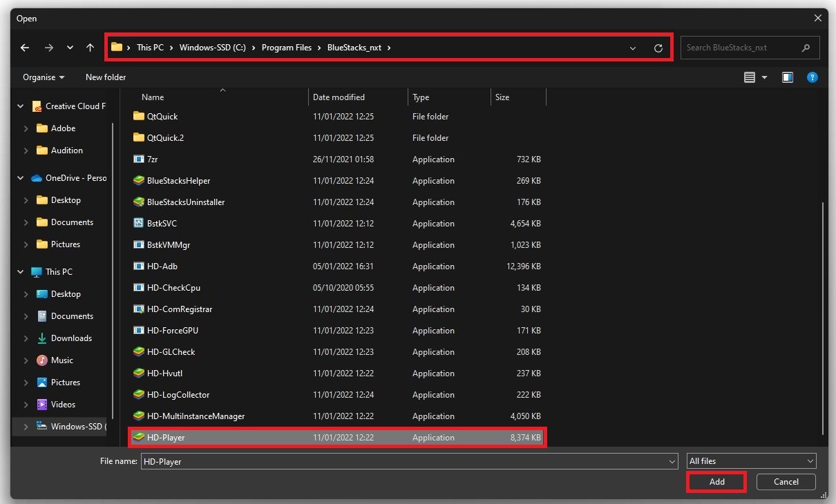
Task: Click New folder in toolbar
Action: coord(106,77)
